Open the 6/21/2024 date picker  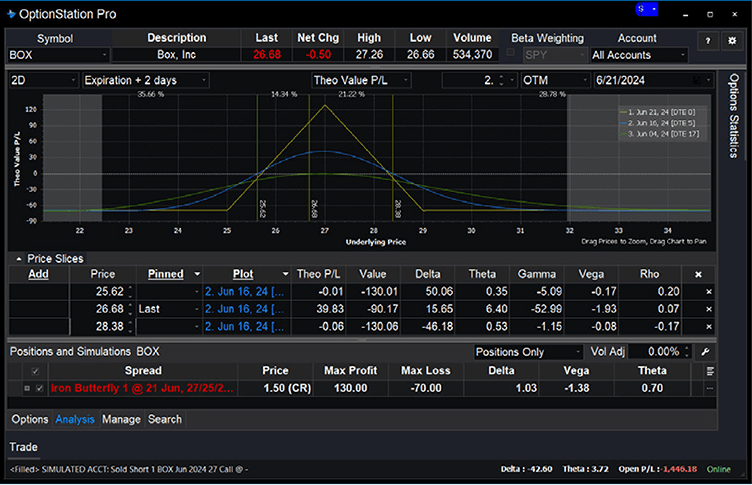pos(708,80)
